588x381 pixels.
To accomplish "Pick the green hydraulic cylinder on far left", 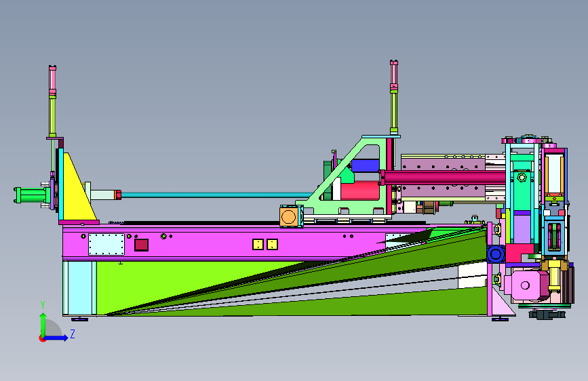I will [x=31, y=195].
